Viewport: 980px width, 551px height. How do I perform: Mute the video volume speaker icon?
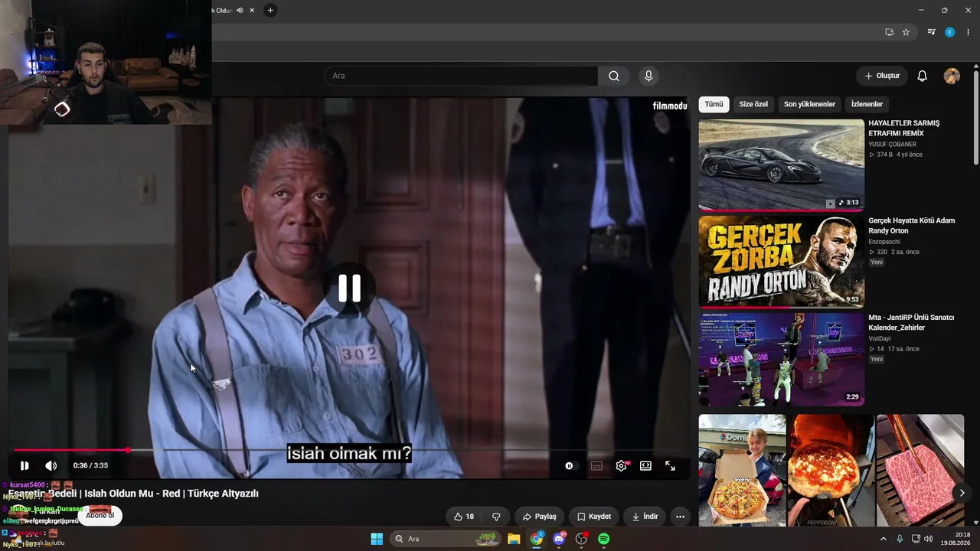pos(51,465)
